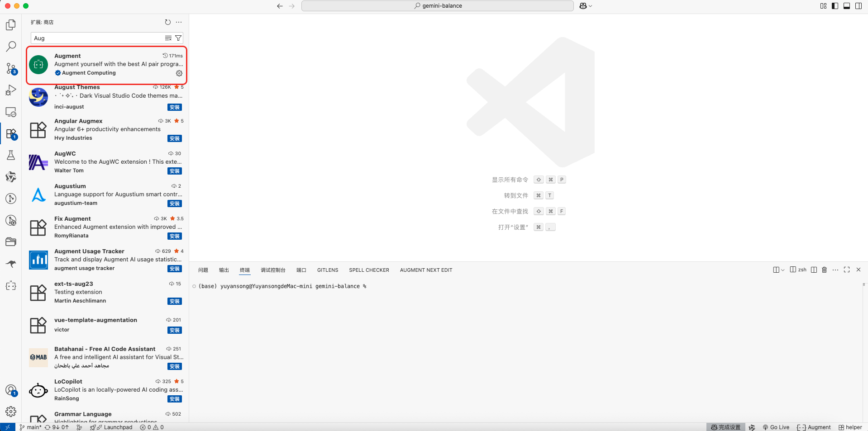Switch to the 问题 panel tab

[x=203, y=270]
